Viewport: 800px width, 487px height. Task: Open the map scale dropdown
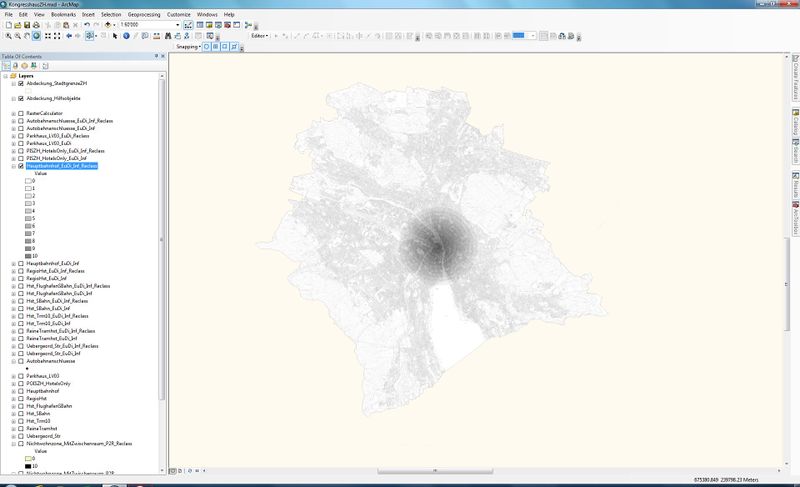(x=177, y=25)
